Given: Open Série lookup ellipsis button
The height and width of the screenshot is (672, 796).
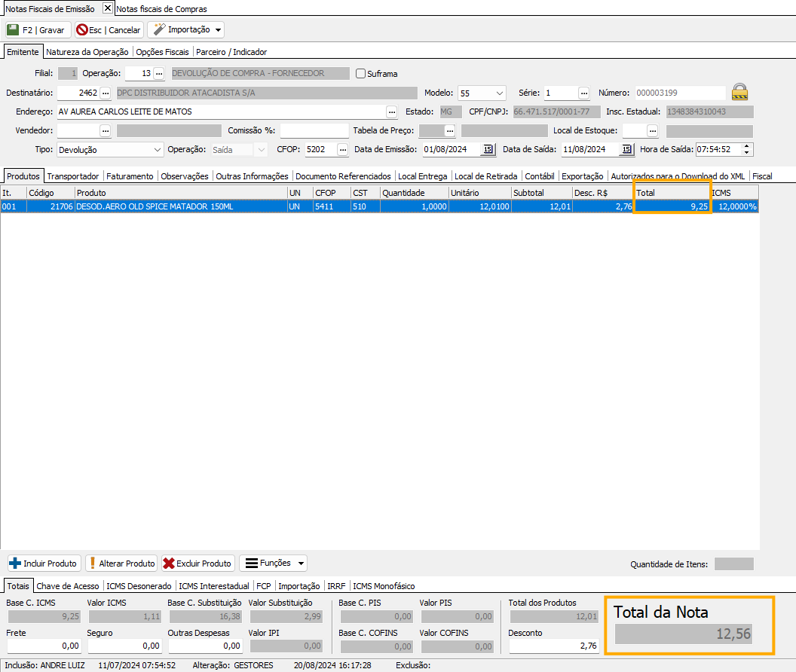Looking at the screenshot, I should coord(583,93).
